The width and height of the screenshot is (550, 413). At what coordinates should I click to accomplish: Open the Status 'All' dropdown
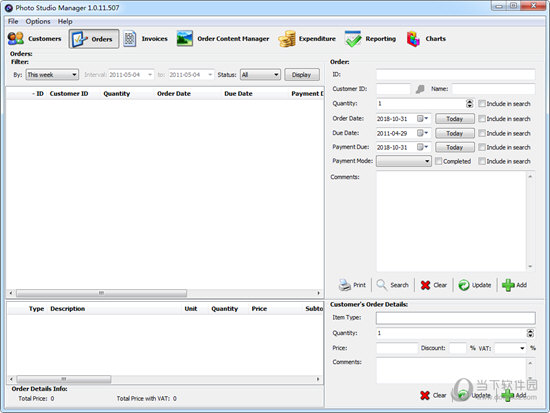(x=260, y=75)
